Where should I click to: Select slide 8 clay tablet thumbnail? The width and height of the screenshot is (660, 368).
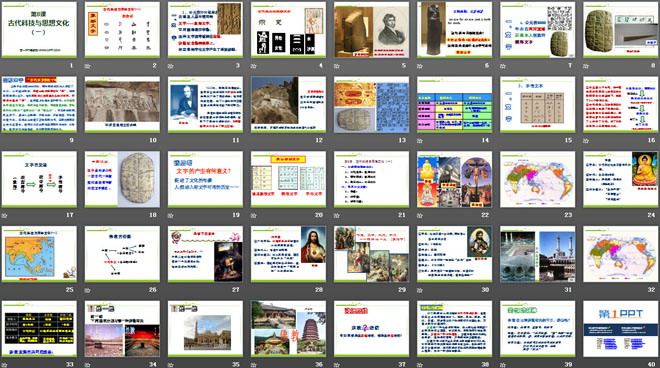(620, 29)
